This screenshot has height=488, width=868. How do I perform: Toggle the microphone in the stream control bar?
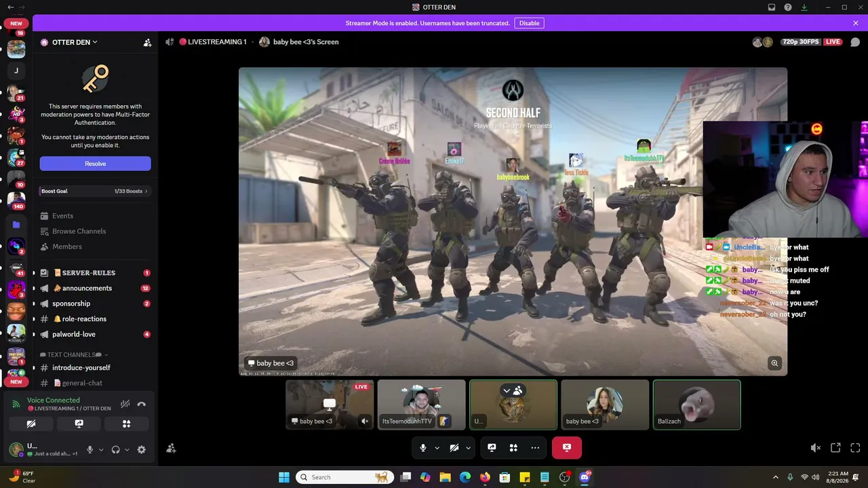pos(423,448)
